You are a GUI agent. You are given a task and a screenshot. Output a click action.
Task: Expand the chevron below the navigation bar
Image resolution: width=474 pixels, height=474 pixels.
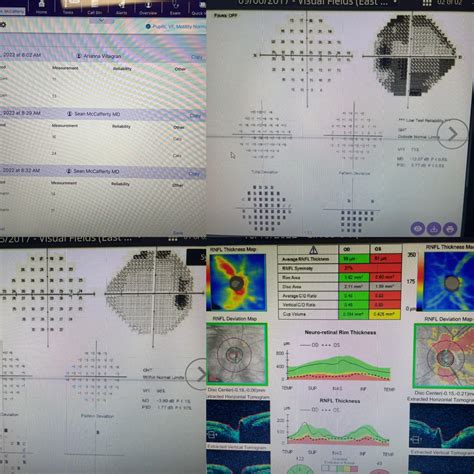101,20
